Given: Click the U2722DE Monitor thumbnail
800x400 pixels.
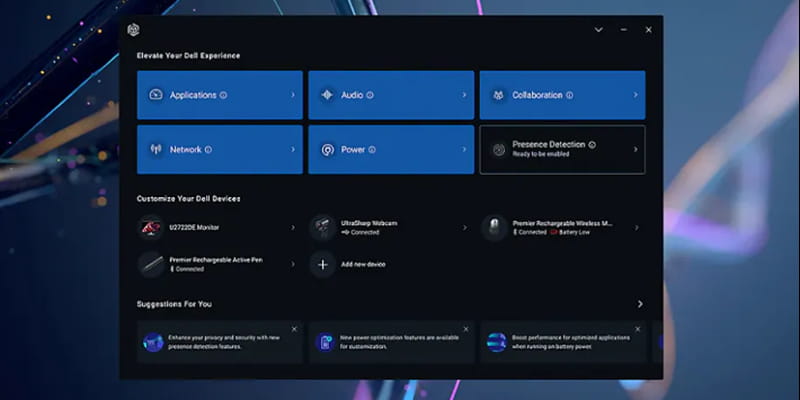Looking at the screenshot, I should point(151,228).
